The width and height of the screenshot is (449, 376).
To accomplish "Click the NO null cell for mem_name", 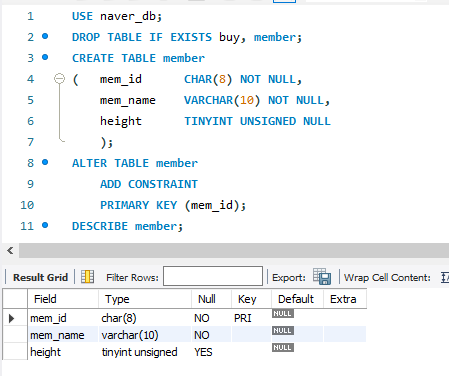I will 211,335.
